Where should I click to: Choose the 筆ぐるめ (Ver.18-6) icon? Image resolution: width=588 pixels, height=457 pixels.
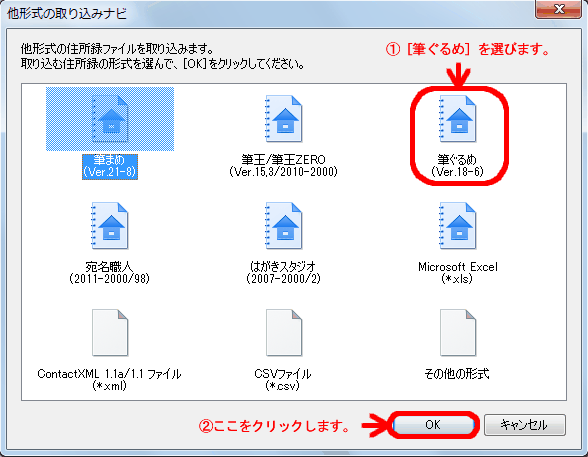pyautogui.click(x=458, y=119)
